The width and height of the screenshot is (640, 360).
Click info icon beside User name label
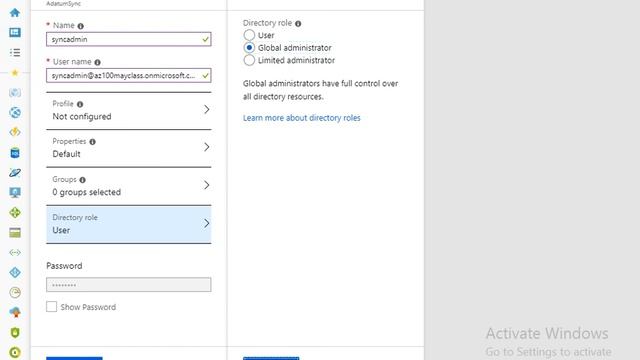(97, 62)
